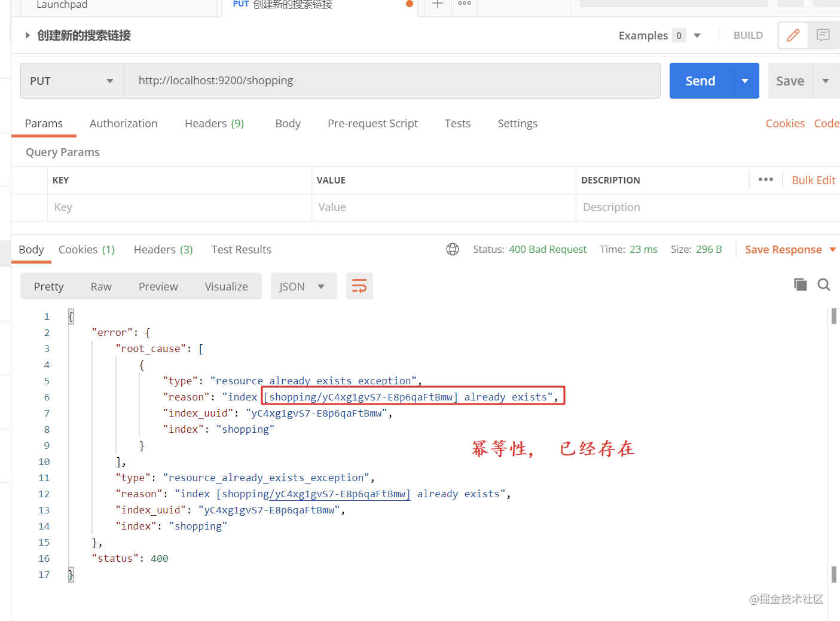Screen dimensions: 840x621
Task: Search the response with magnifier icon
Action: coord(824,285)
